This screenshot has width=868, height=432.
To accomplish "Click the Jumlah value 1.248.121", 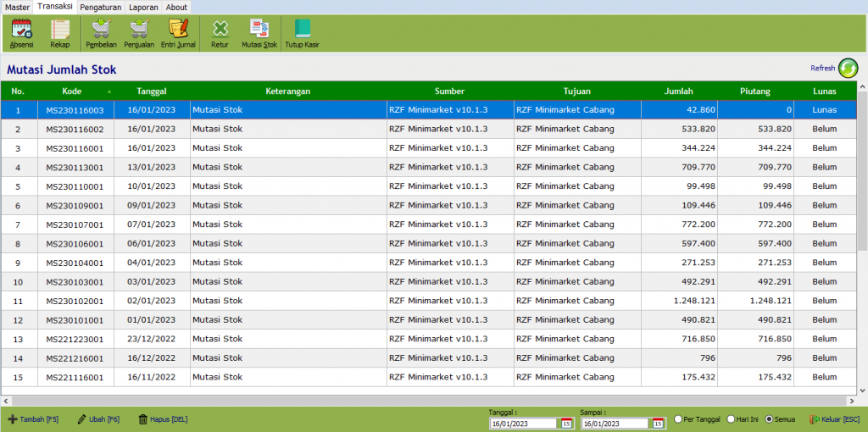I will click(694, 301).
